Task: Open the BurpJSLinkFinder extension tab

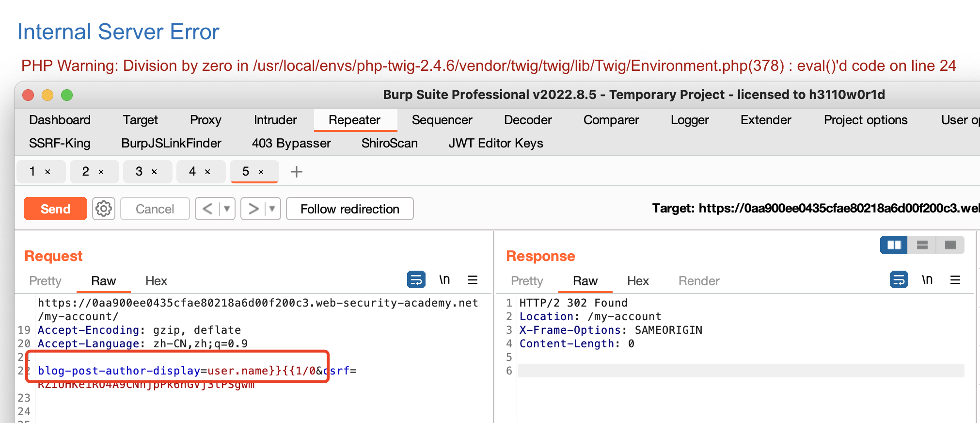Action: (171, 143)
